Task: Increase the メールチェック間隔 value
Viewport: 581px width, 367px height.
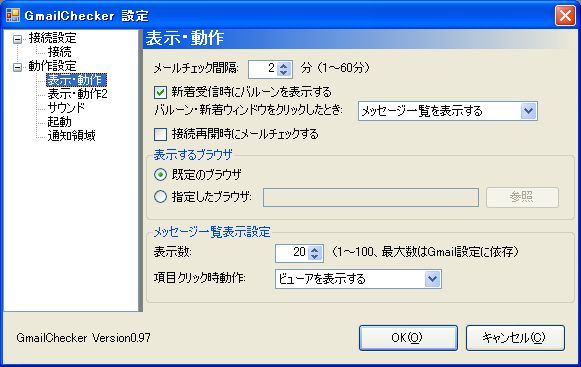Action: point(283,65)
